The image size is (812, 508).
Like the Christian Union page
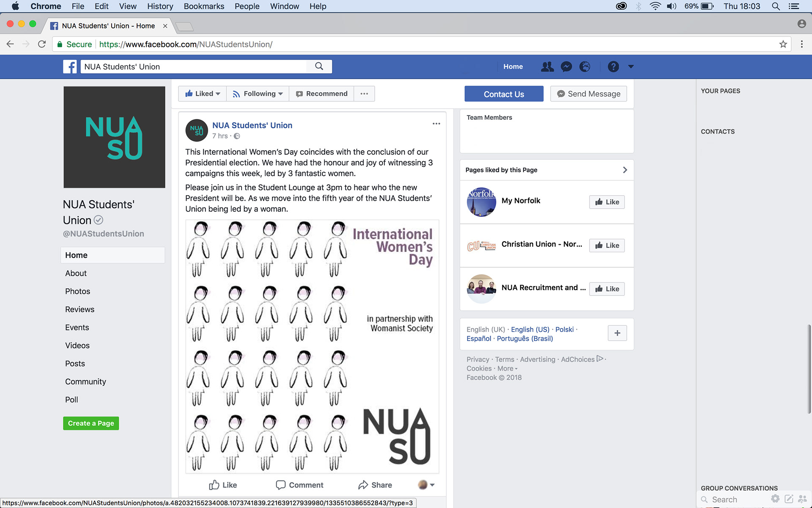(x=607, y=246)
